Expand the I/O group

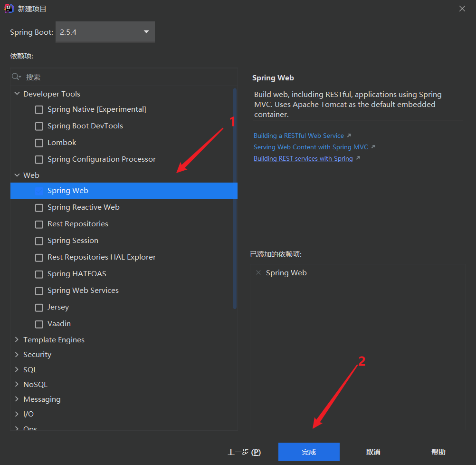coord(17,414)
